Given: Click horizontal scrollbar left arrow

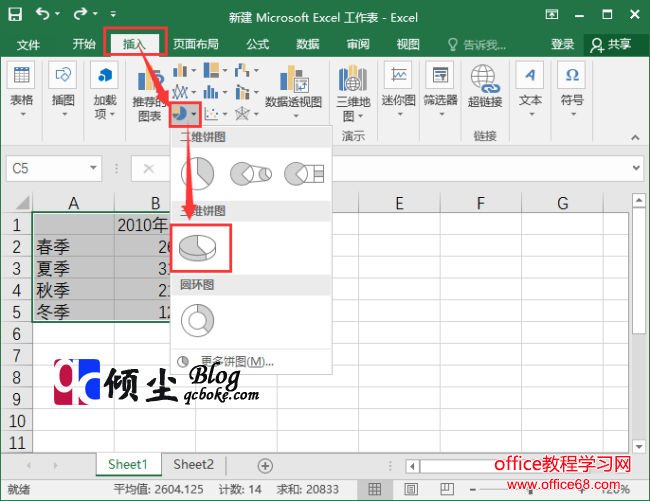Looking at the screenshot, I should coord(412,466).
